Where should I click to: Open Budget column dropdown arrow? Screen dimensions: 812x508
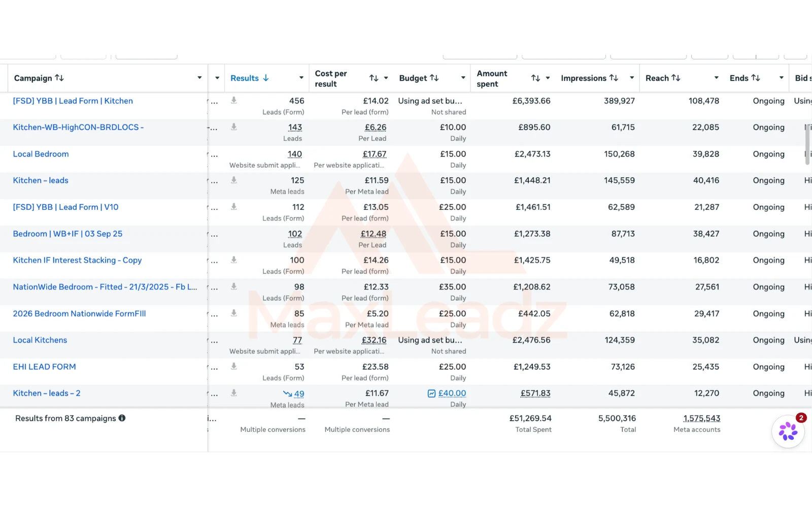click(463, 78)
